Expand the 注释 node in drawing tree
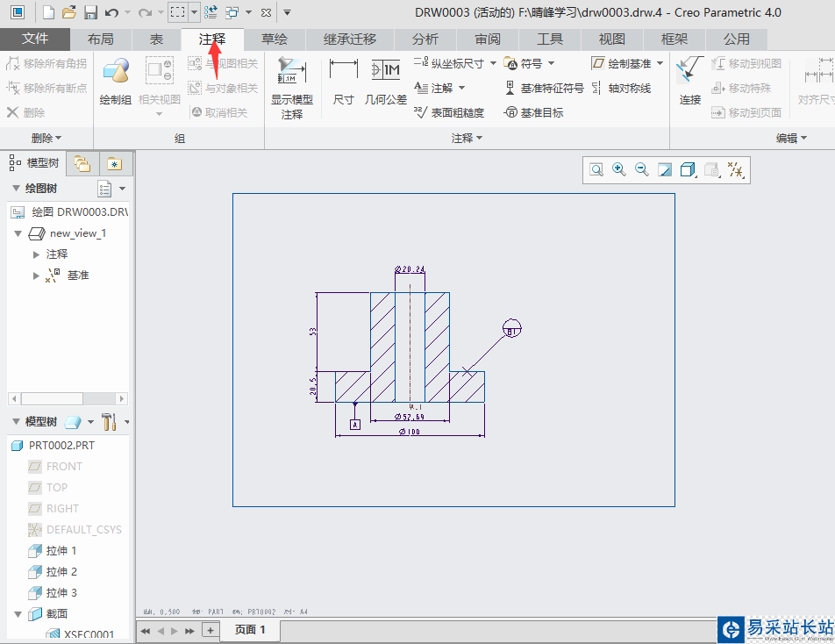Viewport: 835px width, 644px height. (x=37, y=254)
